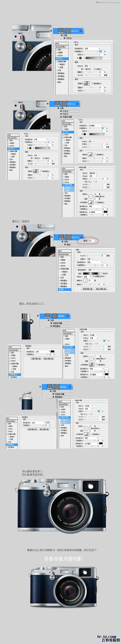Open 样式 线性 dropdown in stroke dialog
The height and width of the screenshot is (644, 122).
click(x=87, y=276)
